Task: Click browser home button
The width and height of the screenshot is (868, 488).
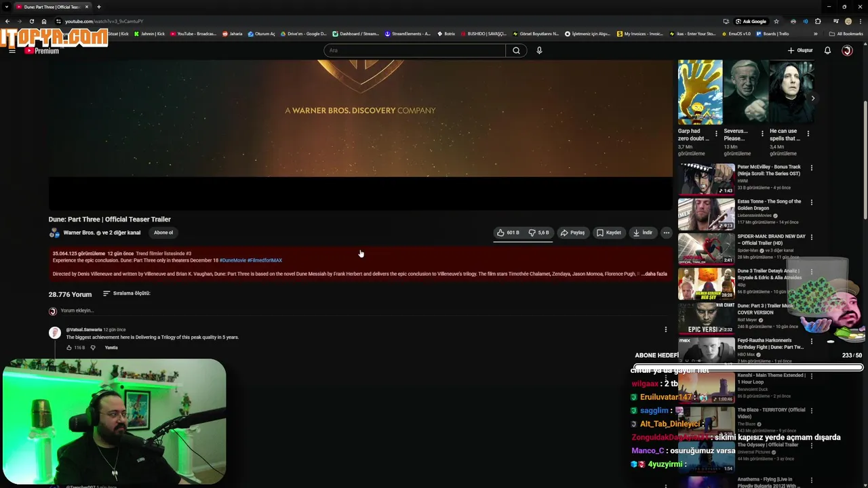Action: coord(44,21)
